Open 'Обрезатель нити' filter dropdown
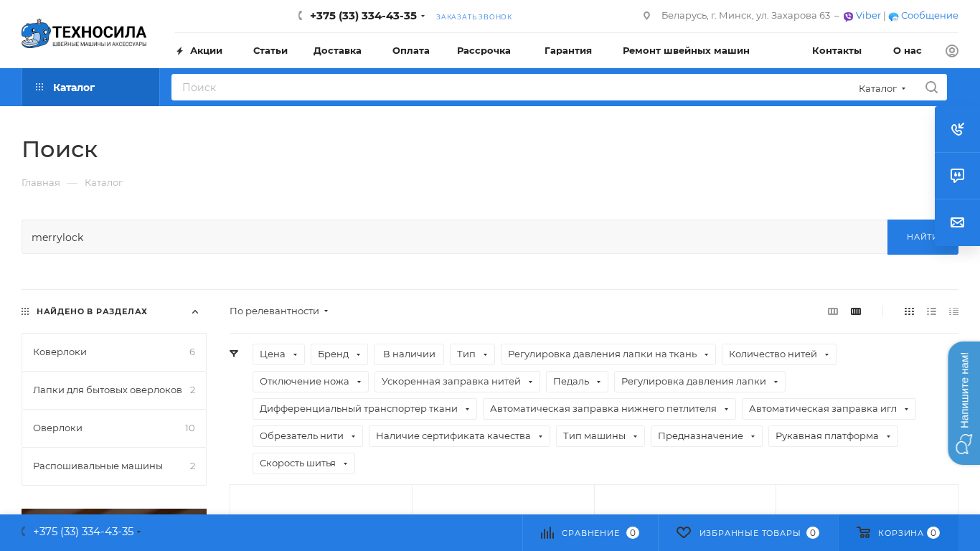This screenshot has width=980, height=551. tap(308, 436)
